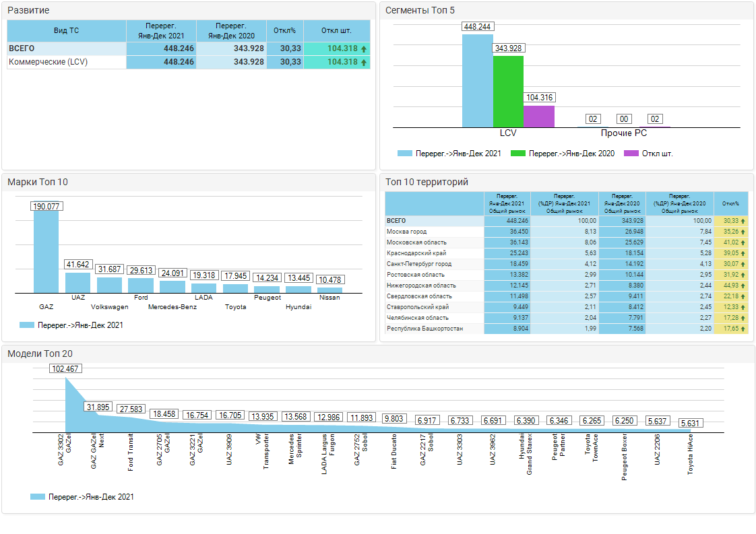Toggle the Янв-Дек 2021 legend in Марки Топ 10
The width and height of the screenshot is (756, 534).
pos(71,325)
